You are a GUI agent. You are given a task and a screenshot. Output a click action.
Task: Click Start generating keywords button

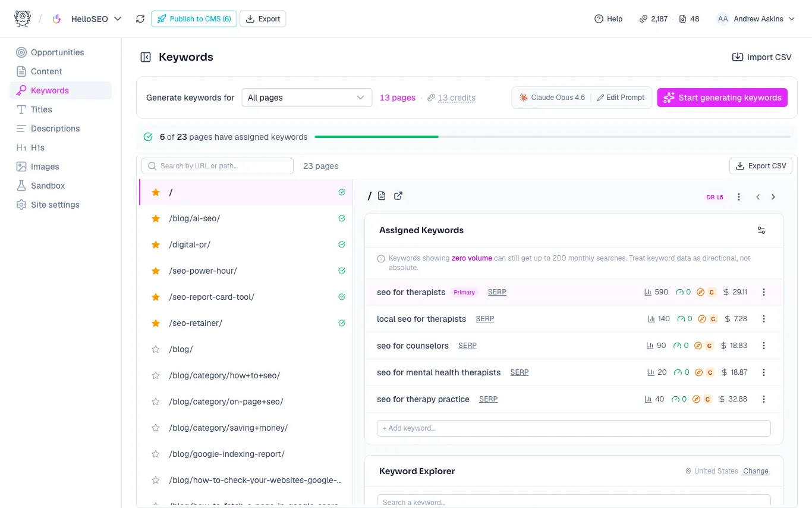pyautogui.click(x=722, y=98)
